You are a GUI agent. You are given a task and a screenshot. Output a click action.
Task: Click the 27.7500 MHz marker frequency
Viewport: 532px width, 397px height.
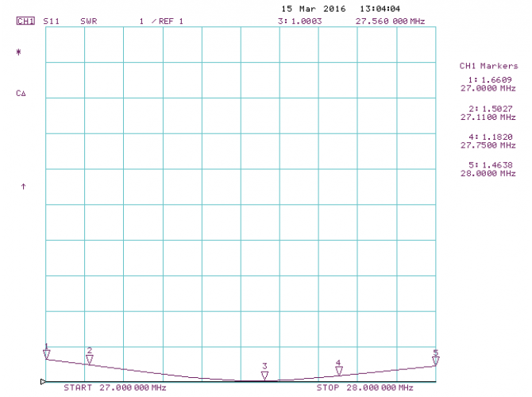488,145
